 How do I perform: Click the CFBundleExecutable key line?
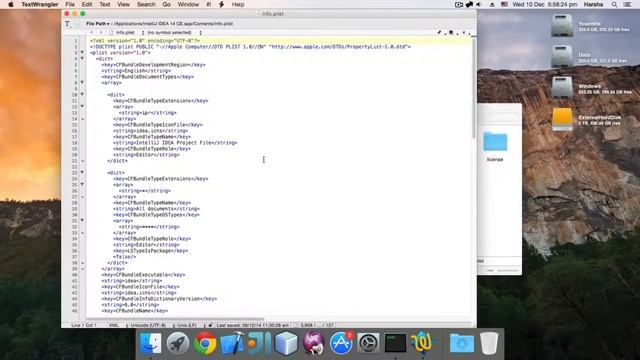click(x=143, y=275)
